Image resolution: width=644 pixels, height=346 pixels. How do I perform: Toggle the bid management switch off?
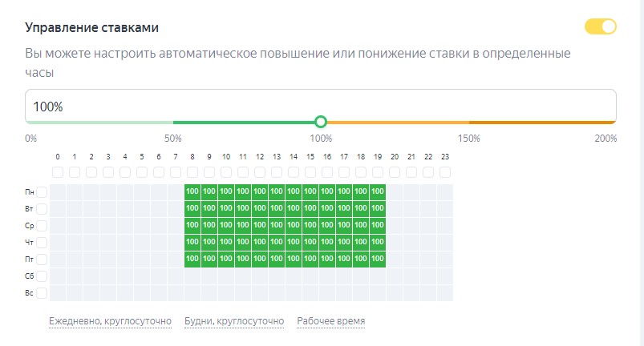coord(601,27)
